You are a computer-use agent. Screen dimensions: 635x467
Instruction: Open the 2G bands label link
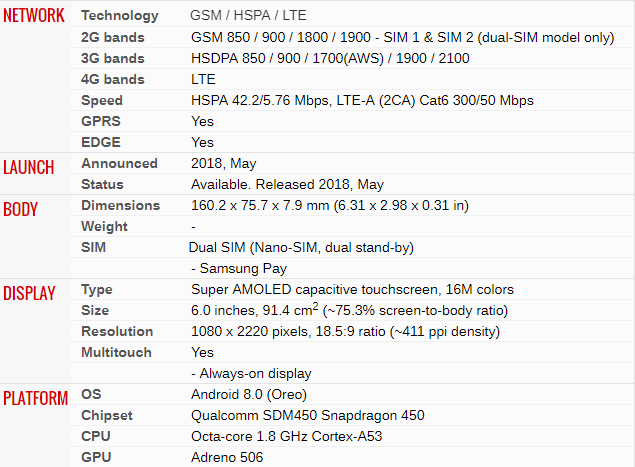click(112, 37)
